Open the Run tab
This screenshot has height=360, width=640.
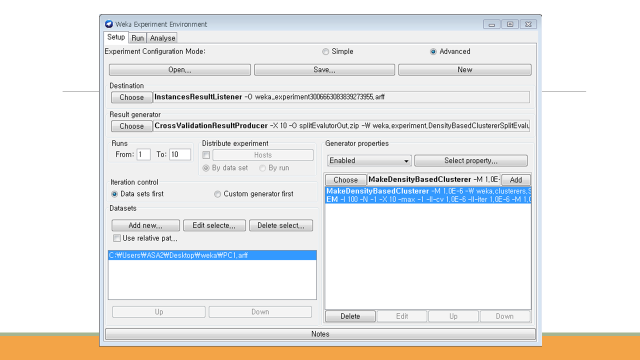138,38
